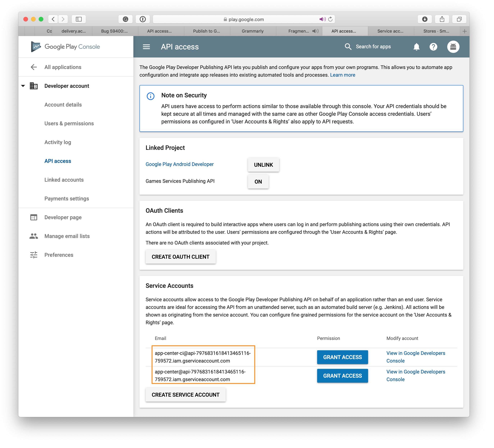The width and height of the screenshot is (494, 448).
Task: Click the hamburger menu icon
Action: coord(147,47)
